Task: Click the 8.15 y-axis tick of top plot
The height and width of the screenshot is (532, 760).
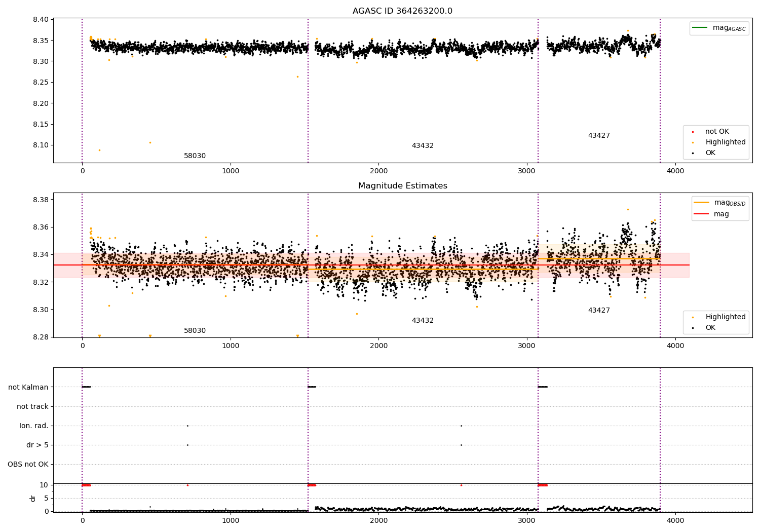Action: 41,124
